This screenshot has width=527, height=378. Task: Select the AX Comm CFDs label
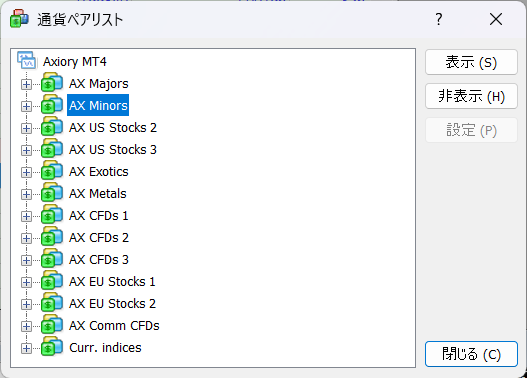[114, 326]
